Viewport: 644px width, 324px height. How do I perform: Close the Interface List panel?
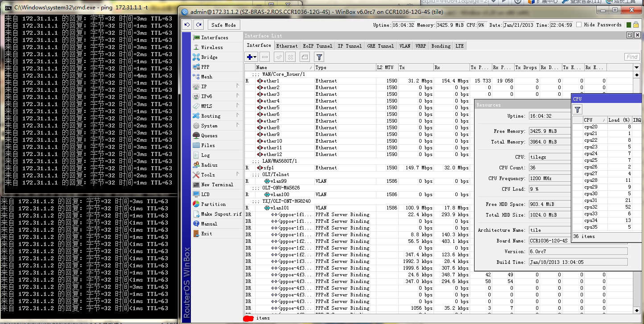point(637,35)
